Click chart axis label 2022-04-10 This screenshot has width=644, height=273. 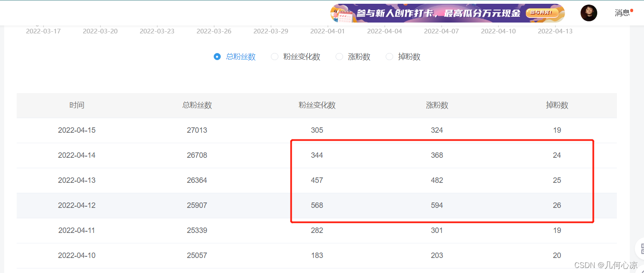498,31
